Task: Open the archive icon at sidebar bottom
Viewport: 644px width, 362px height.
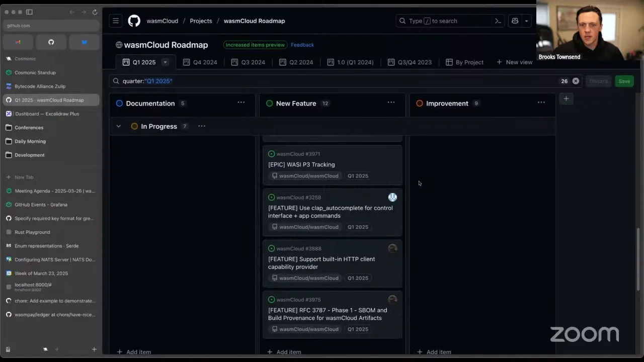Action: click(8, 349)
